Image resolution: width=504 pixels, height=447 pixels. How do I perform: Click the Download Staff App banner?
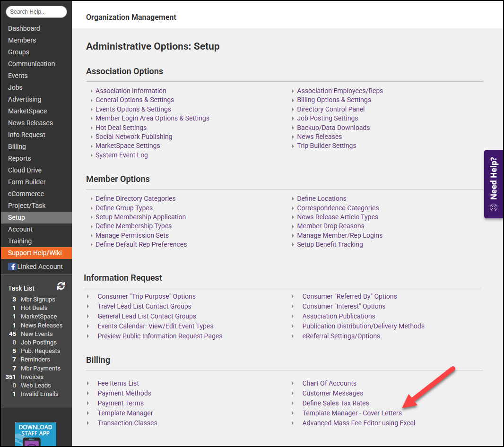click(x=35, y=434)
